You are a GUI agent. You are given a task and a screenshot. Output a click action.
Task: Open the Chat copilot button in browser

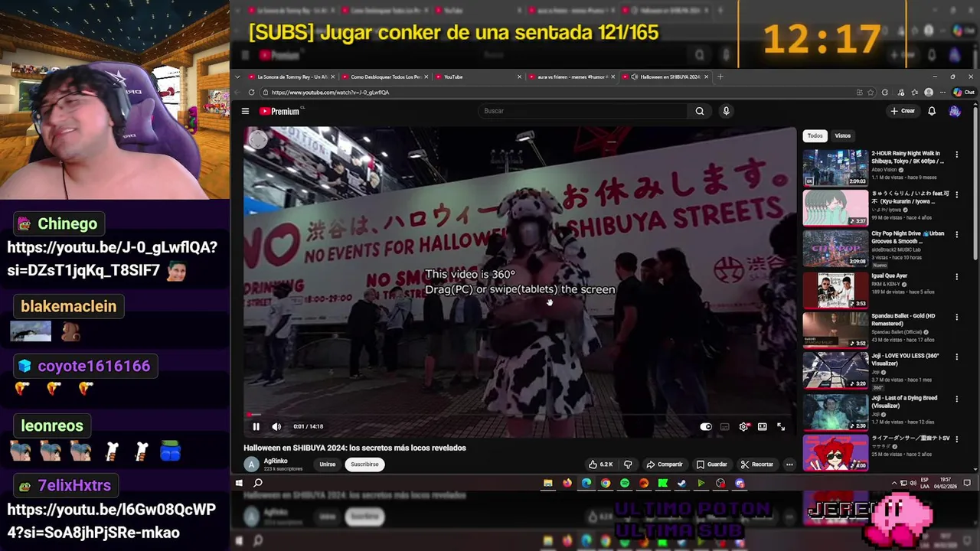click(963, 92)
